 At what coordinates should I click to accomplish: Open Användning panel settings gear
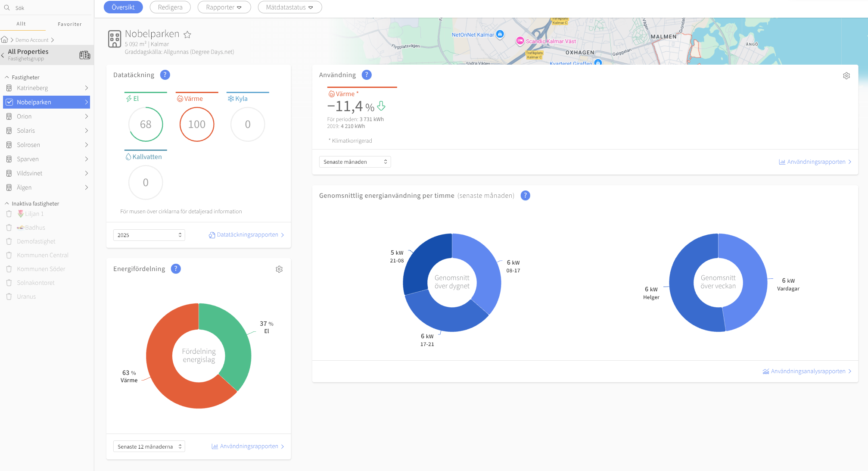[x=846, y=76]
